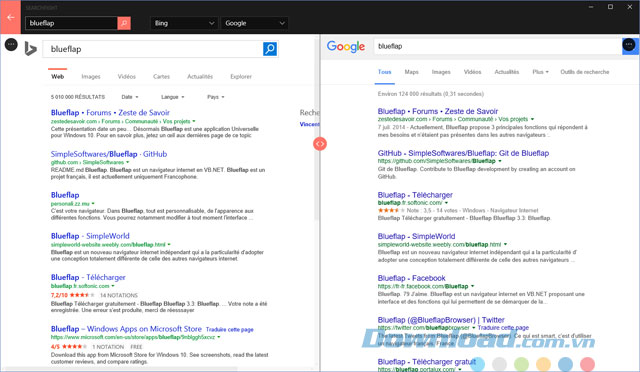Click the Bing pane vertical scrollbar

point(316,131)
